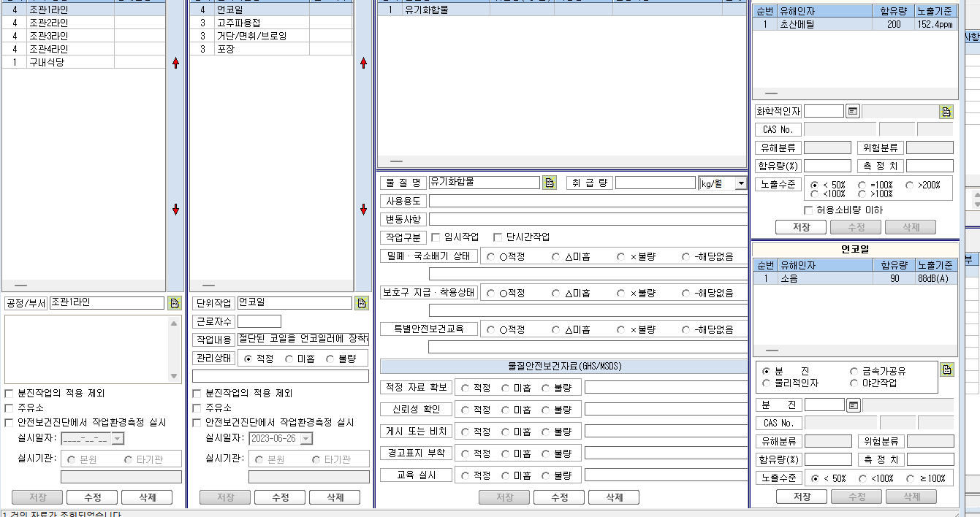Select the 고주파용접 row in task list
The height and width of the screenshot is (517, 980).
coord(270,23)
